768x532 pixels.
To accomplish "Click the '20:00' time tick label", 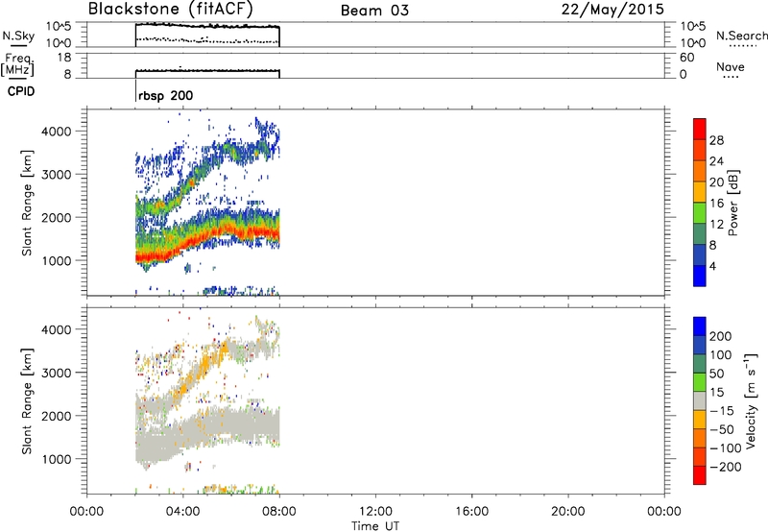I will coord(568,512).
